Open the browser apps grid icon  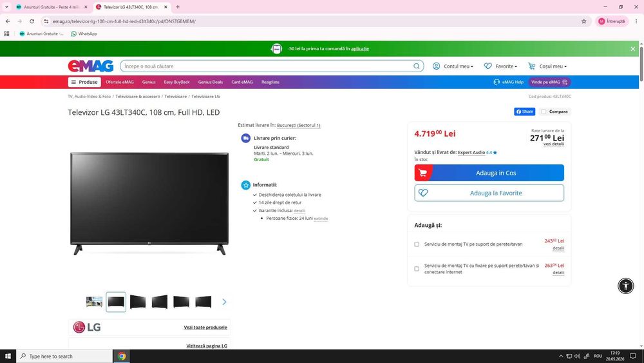coord(6,34)
